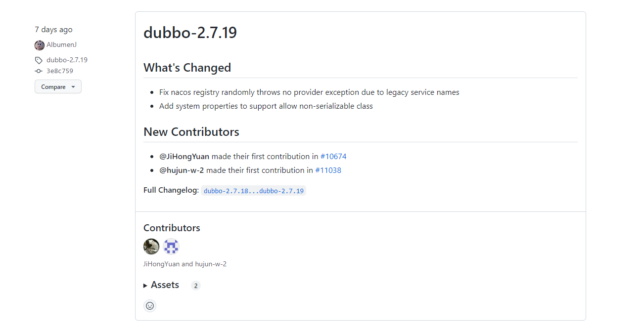
Task: Visit AlbumenJ's profile link
Action: point(61,45)
